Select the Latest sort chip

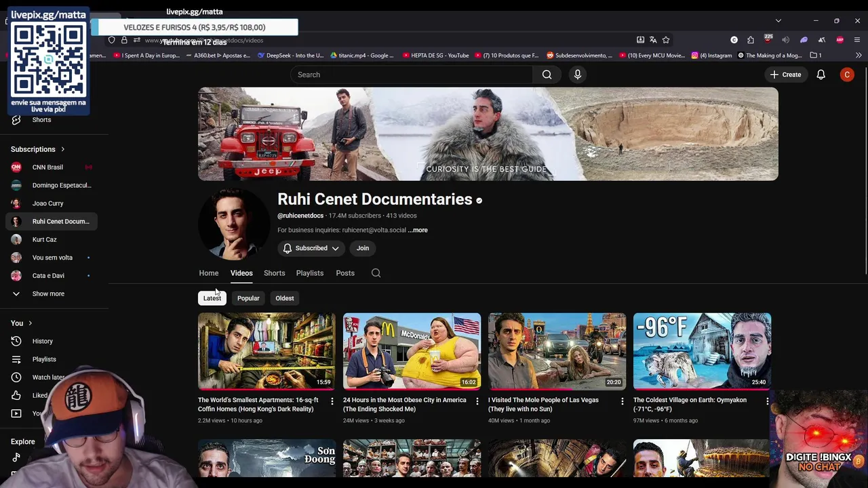(212, 298)
